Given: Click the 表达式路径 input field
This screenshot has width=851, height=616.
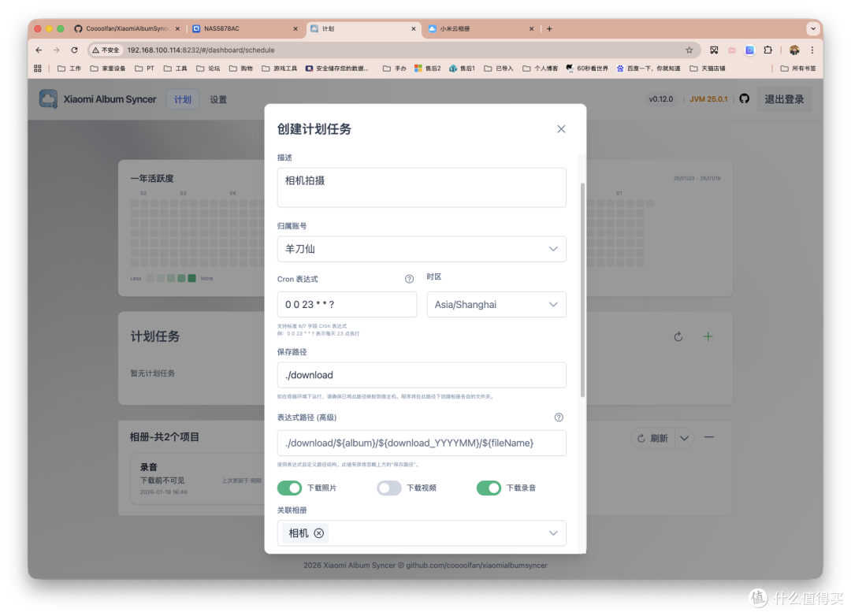Looking at the screenshot, I should 421,443.
